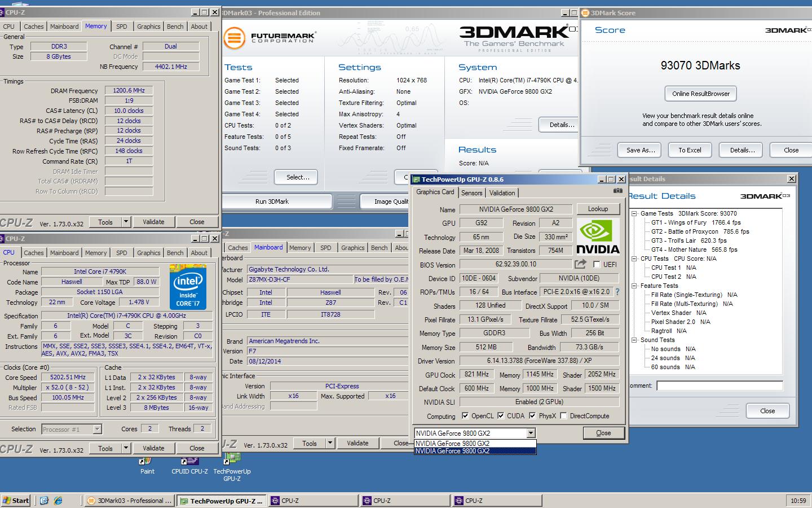This screenshot has height=508, width=812.
Task: Open Caches tab in bottom-left CPU-Z window
Action: click(34, 253)
